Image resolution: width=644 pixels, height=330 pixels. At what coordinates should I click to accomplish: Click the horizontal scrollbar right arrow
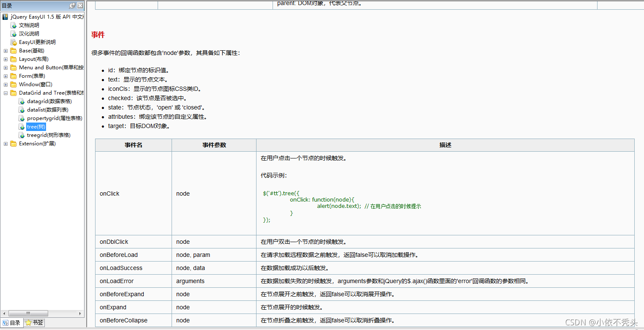80,314
